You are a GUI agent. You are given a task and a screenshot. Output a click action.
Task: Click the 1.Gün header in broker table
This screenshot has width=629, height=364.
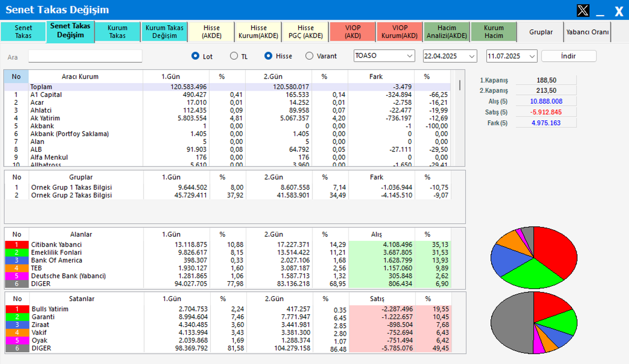pos(171,76)
